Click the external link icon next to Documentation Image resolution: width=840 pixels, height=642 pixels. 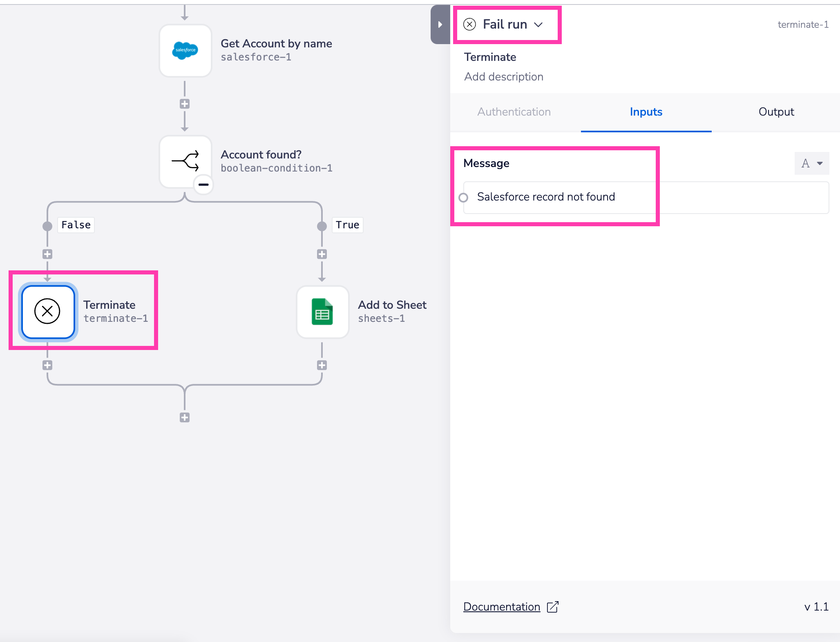coord(553,607)
